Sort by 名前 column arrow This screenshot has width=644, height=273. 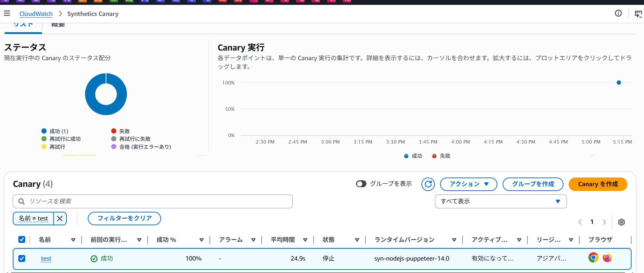click(x=73, y=240)
